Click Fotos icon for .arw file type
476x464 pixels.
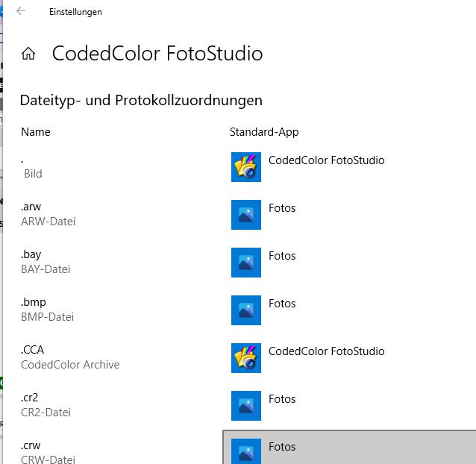click(246, 215)
